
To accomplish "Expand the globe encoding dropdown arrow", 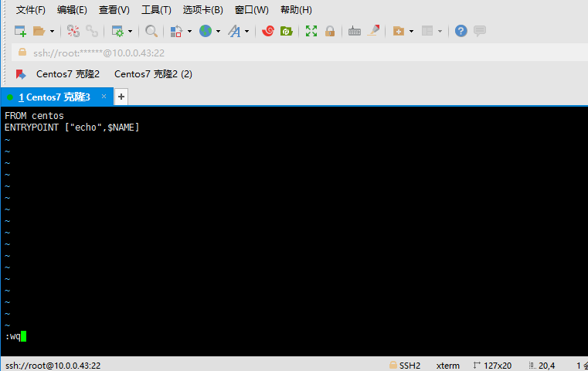I will [218, 31].
